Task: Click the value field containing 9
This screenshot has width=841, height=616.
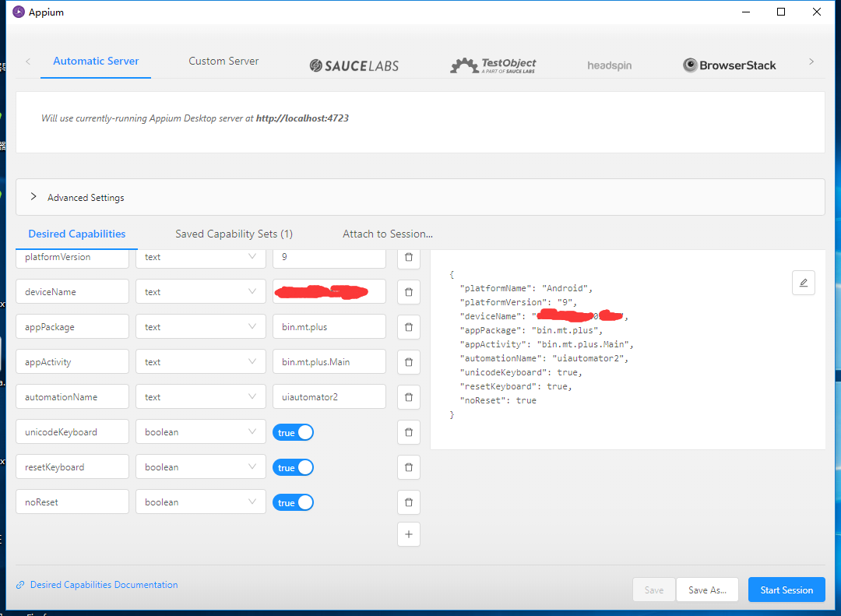Action: click(329, 258)
